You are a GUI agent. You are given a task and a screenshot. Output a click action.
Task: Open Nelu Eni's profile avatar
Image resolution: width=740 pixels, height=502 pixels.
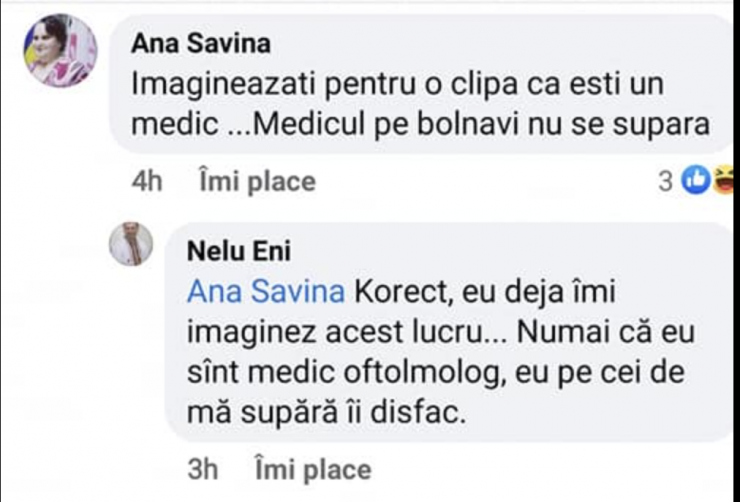tap(131, 244)
